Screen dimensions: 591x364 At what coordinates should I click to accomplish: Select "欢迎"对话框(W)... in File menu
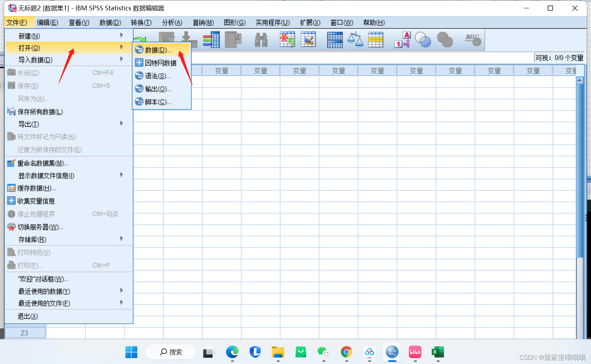(x=69, y=279)
